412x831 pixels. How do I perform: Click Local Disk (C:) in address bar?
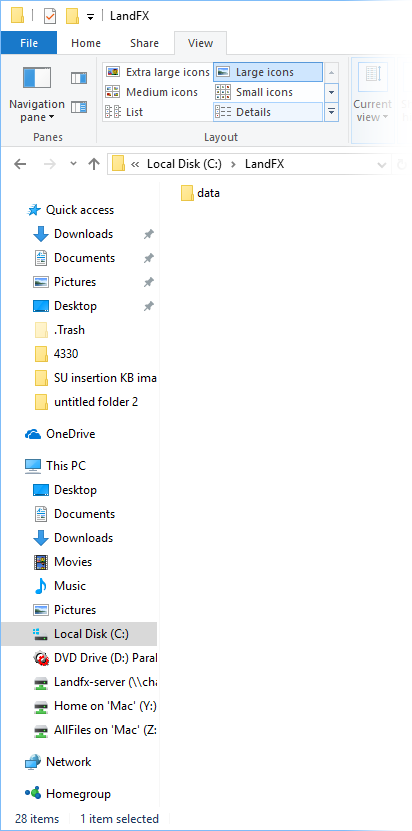point(184,164)
